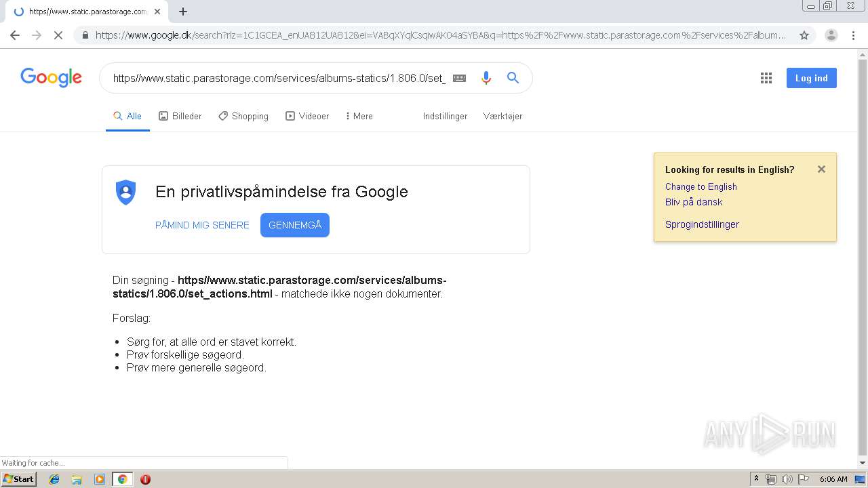This screenshot has height=488, width=868.
Task: Close the parastorage browser tab
Action: point(157,12)
